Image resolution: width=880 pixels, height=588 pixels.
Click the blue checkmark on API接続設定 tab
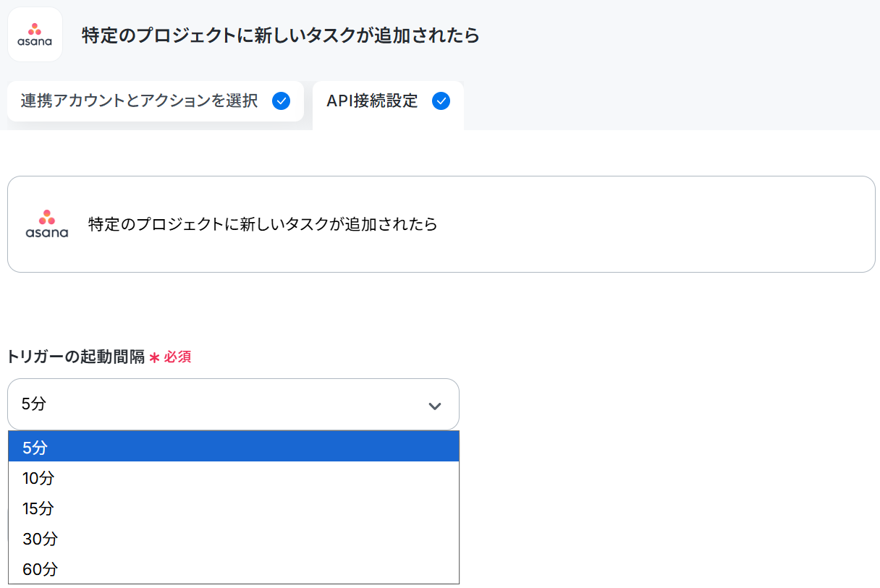(x=441, y=101)
